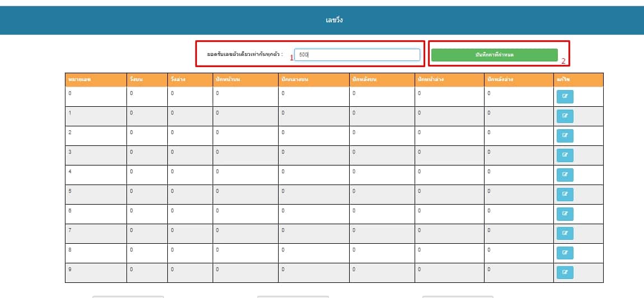
Task: Select the ปักกลางบน column header
Action: pyautogui.click(x=295, y=80)
